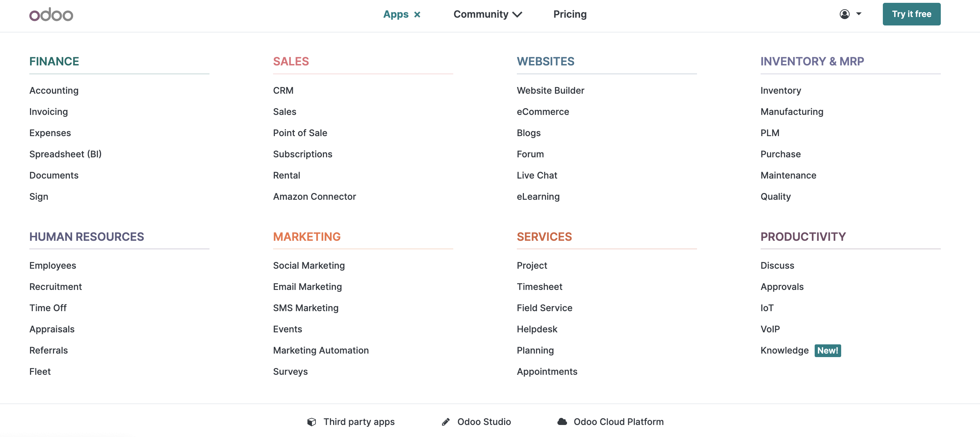Open Project app
The image size is (980, 437).
click(532, 266)
